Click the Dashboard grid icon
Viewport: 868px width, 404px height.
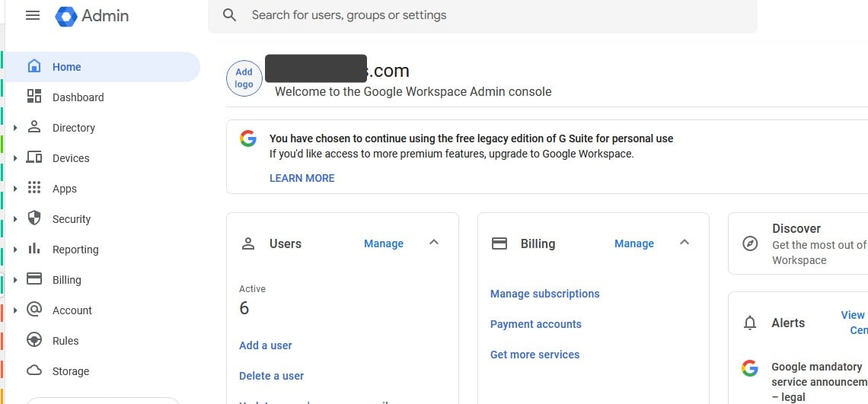34,97
